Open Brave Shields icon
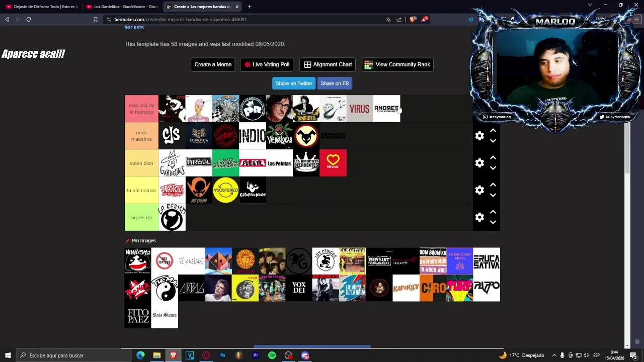 click(413, 19)
